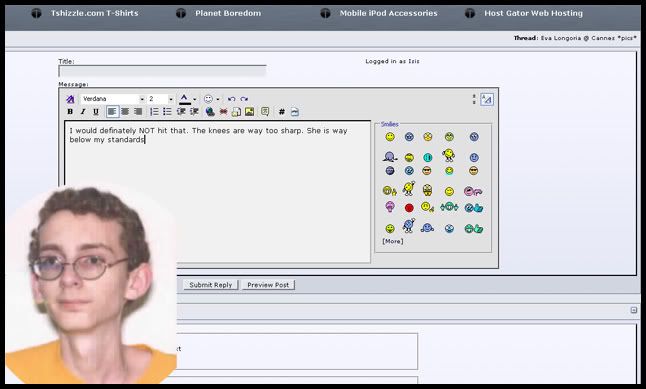Viewport: 646px width, 389px height.
Task: Insert the pink smiley with pointing hand
Action: pos(473,191)
